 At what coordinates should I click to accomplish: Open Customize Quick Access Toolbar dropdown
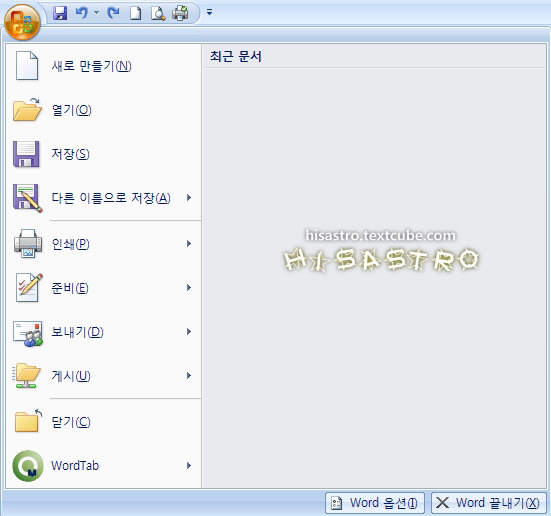coord(209,13)
